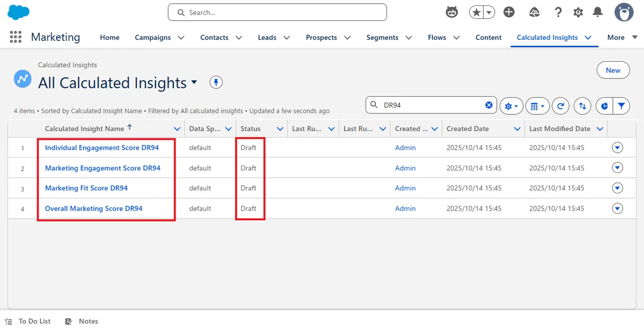Open the Notifications bell
Image resolution: width=644 pixels, height=331 pixels.
[597, 12]
